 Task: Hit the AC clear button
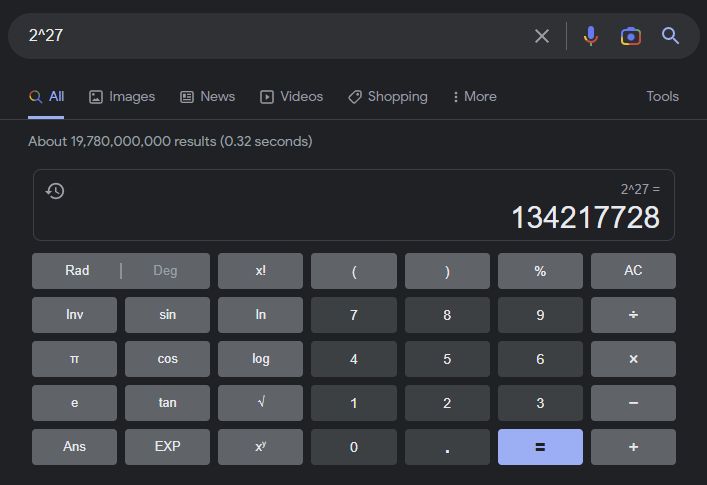[633, 271]
